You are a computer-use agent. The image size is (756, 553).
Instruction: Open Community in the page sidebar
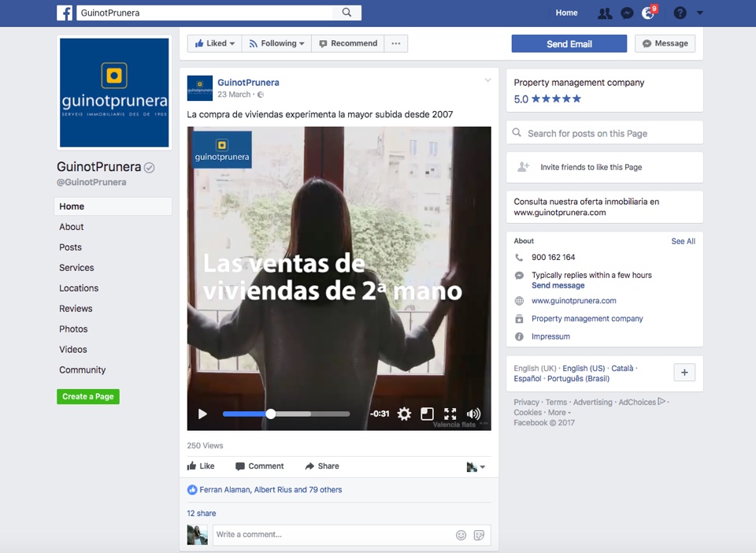[x=83, y=369]
